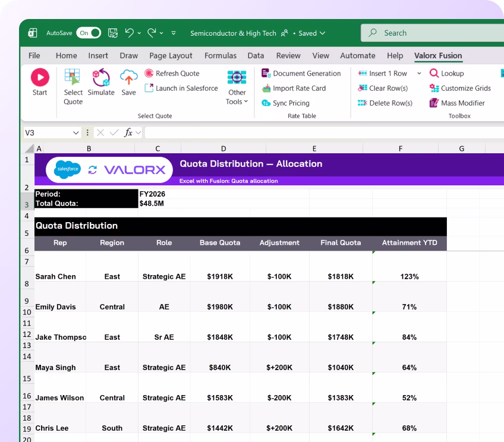This screenshot has height=442, width=504.
Task: Click the formula bar options dots
Action: [x=87, y=132]
